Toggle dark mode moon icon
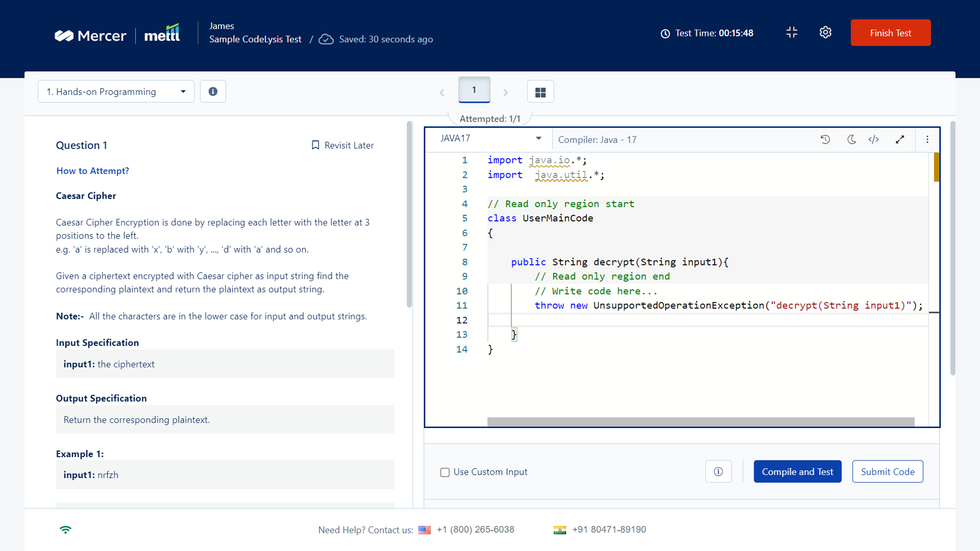 (851, 139)
